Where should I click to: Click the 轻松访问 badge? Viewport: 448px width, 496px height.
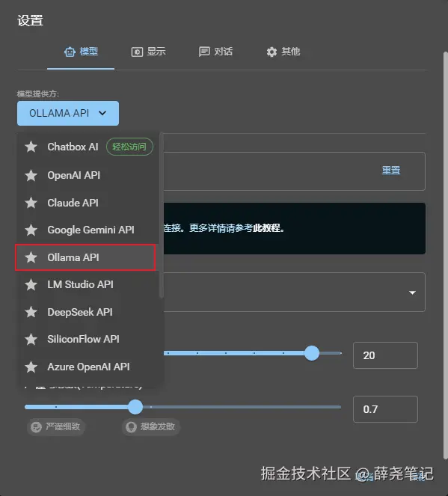coord(129,147)
